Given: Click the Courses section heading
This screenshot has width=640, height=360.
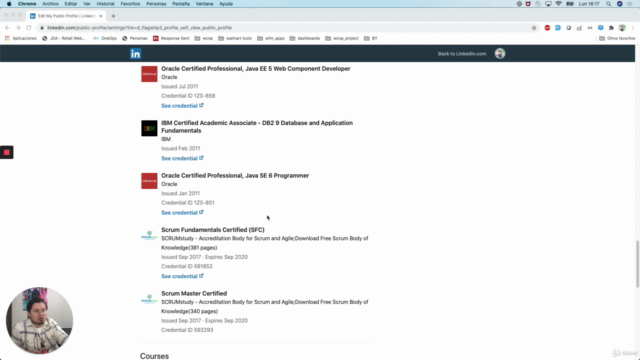Looking at the screenshot, I should [154, 356].
